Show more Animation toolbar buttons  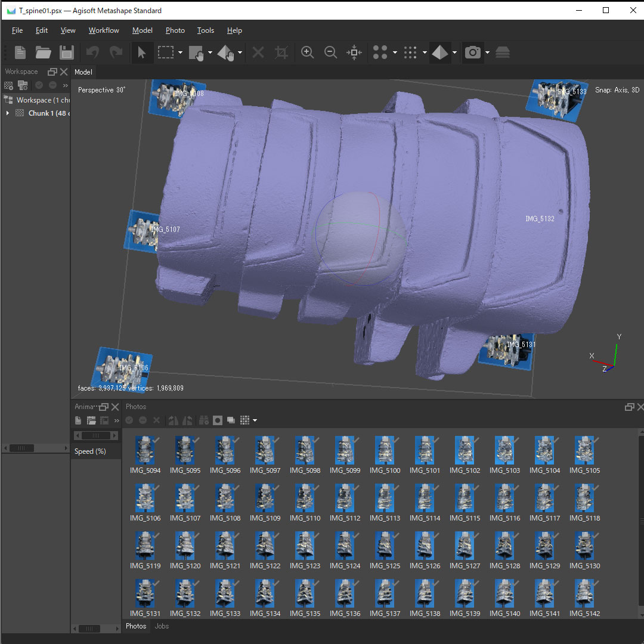117,420
